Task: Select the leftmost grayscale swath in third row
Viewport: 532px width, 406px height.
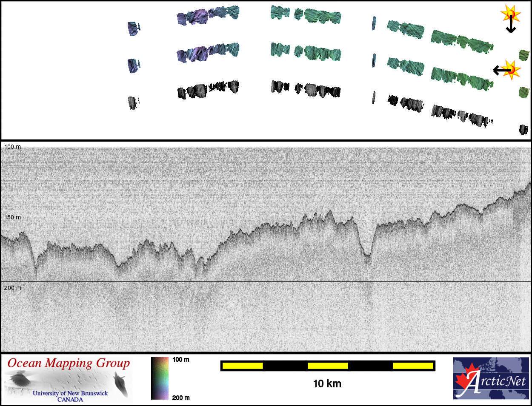Action: coord(133,103)
